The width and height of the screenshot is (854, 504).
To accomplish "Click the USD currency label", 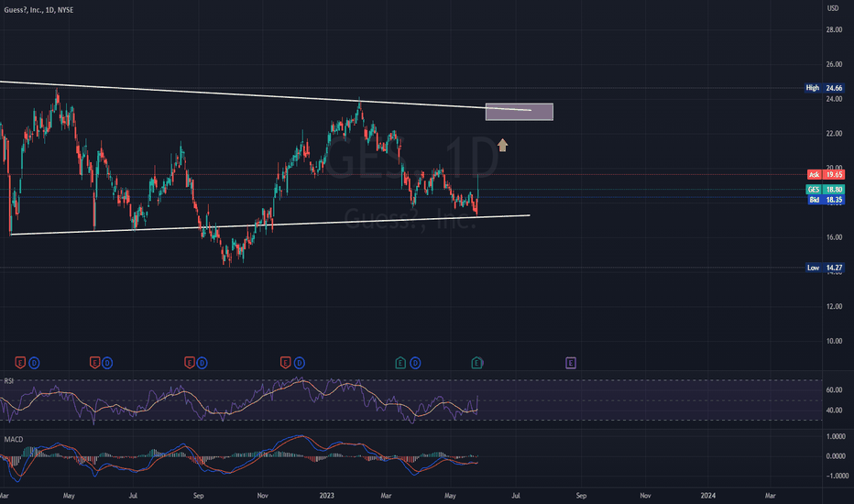I will click(833, 8).
